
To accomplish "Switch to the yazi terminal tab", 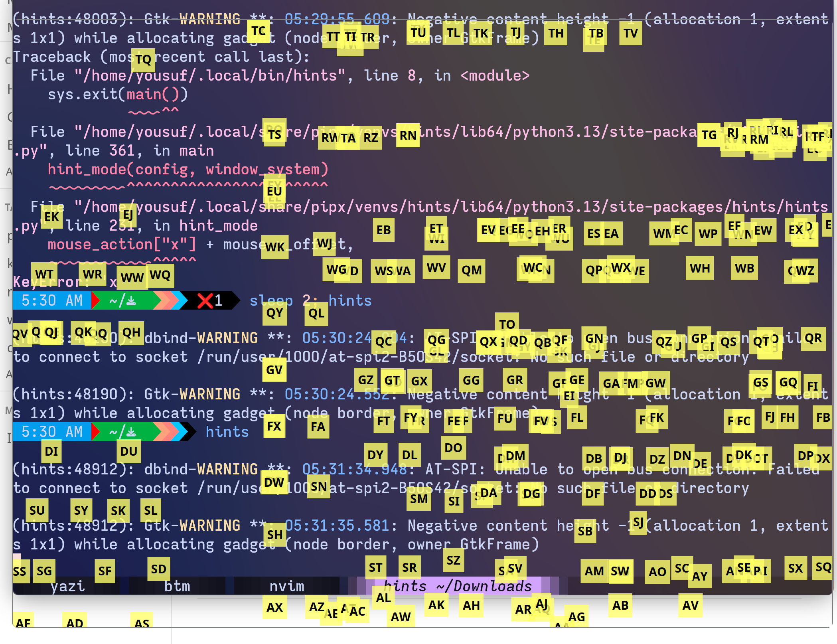I will 67,586.
